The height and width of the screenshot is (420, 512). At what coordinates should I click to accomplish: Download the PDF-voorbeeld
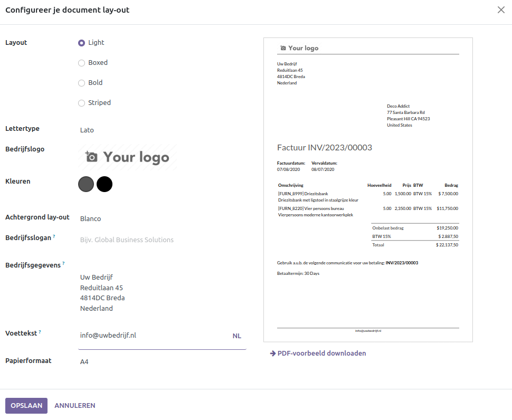[321, 354]
